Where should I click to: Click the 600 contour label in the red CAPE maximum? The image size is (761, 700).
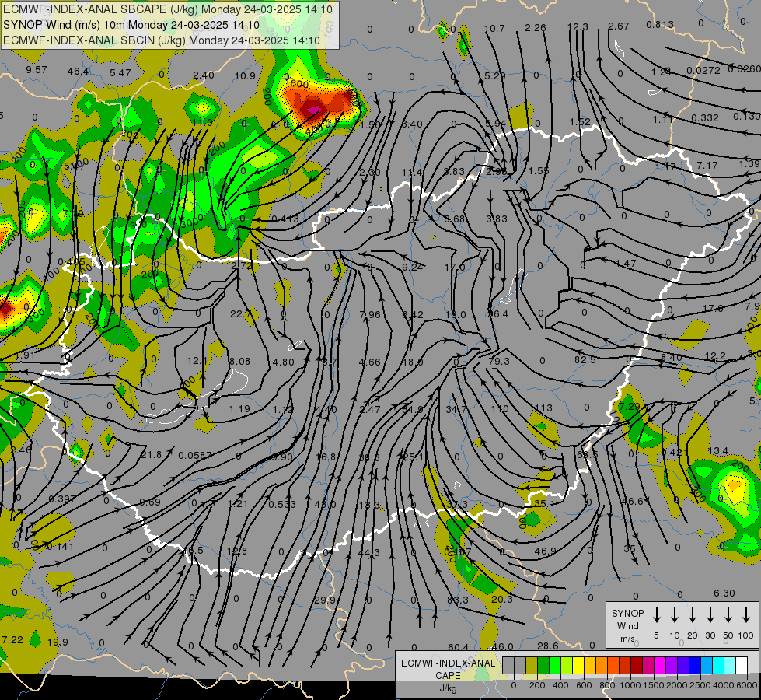299,83
